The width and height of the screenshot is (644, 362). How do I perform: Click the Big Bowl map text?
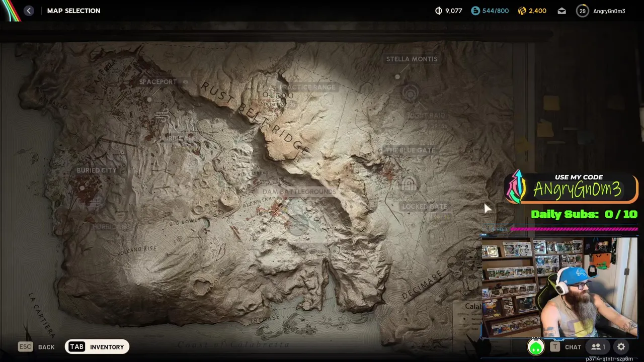tap(184, 222)
